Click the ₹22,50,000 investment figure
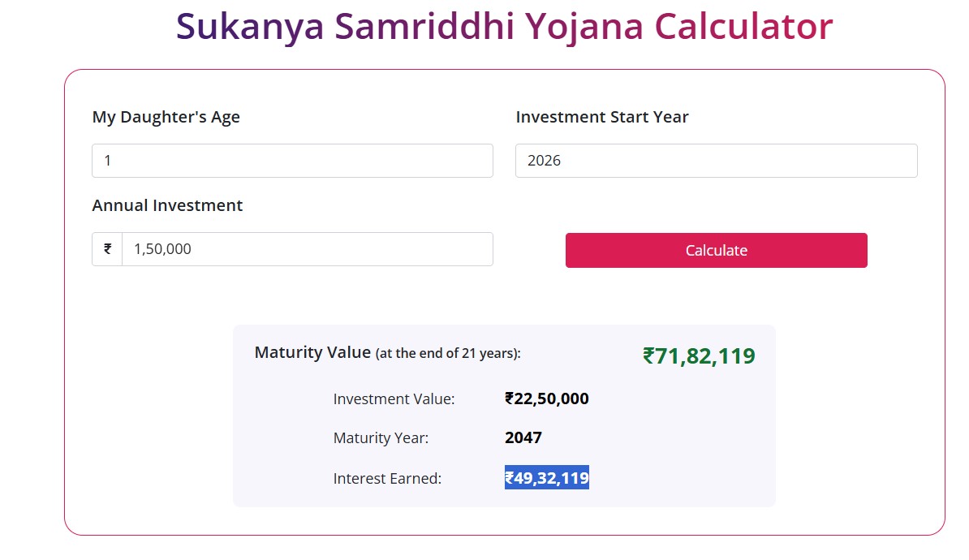This screenshot has height=560, width=969. click(547, 399)
